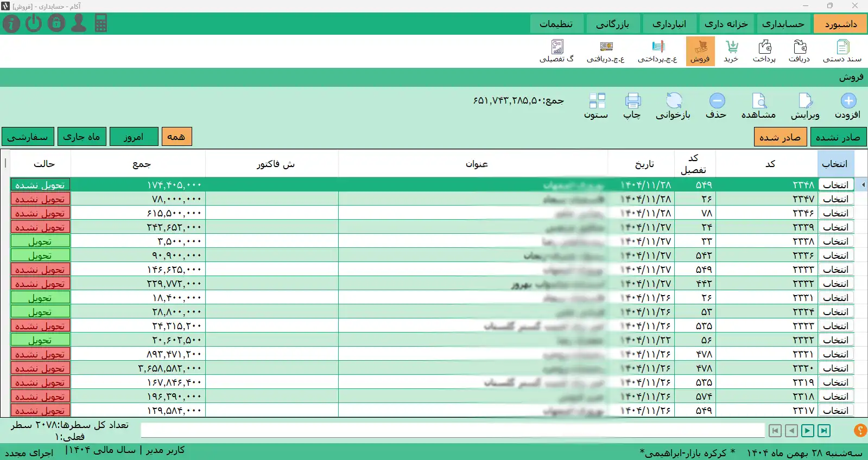Open the تنظیمات menu tab
Image resolution: width=868 pixels, height=460 pixels.
point(556,24)
